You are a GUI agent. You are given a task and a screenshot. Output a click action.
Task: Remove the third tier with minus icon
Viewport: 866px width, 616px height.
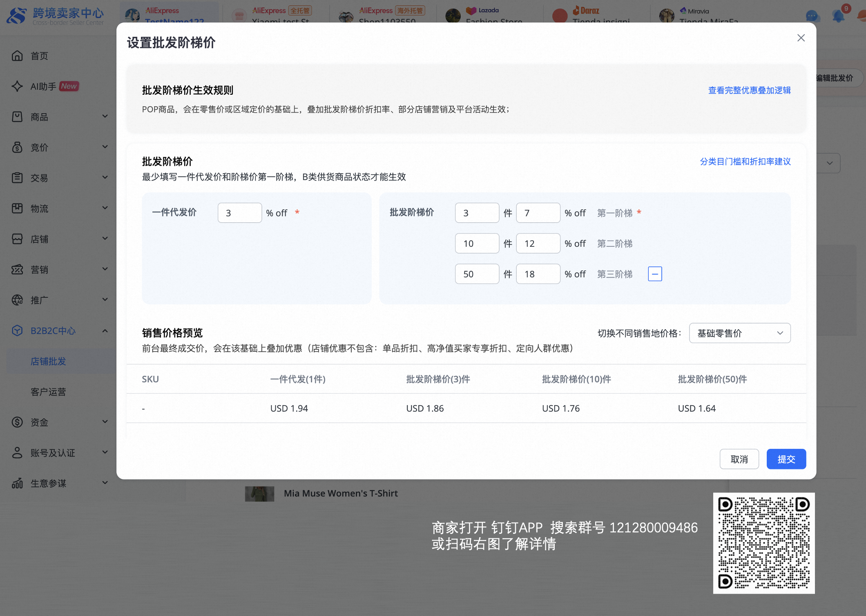coord(655,274)
